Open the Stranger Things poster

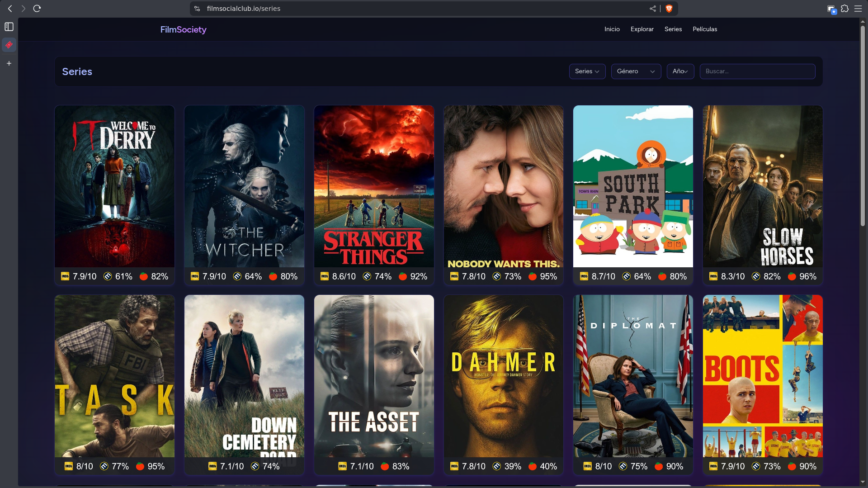[374, 186]
